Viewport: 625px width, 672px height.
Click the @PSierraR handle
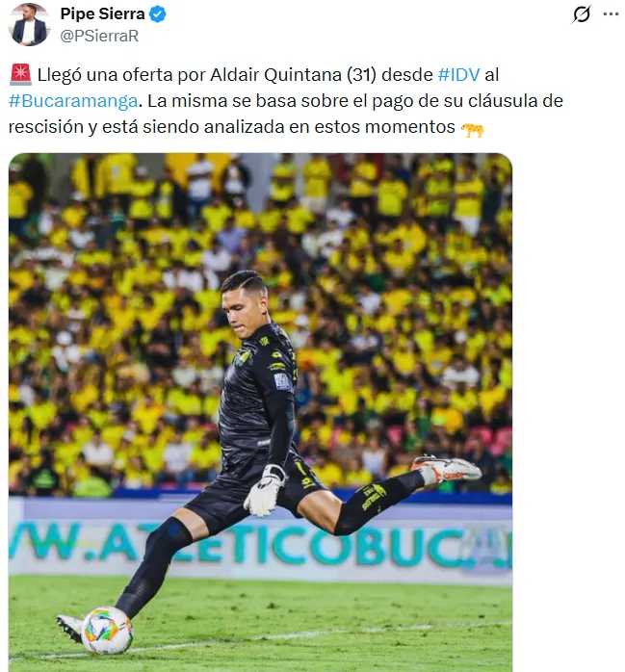click(x=99, y=36)
